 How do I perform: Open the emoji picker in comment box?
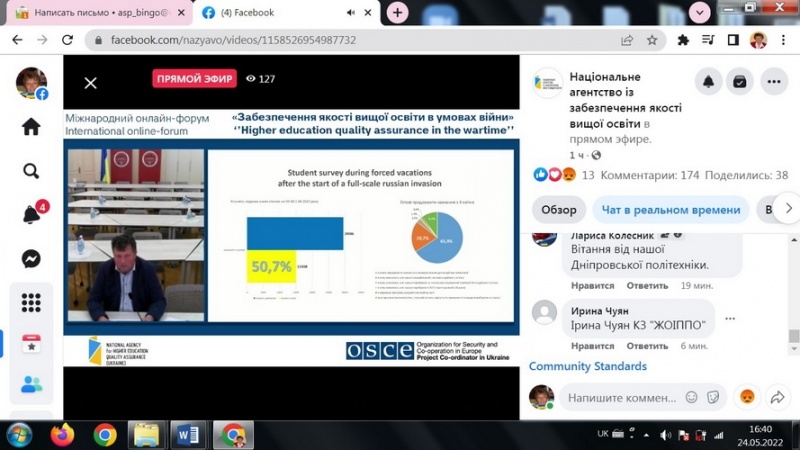point(691,397)
